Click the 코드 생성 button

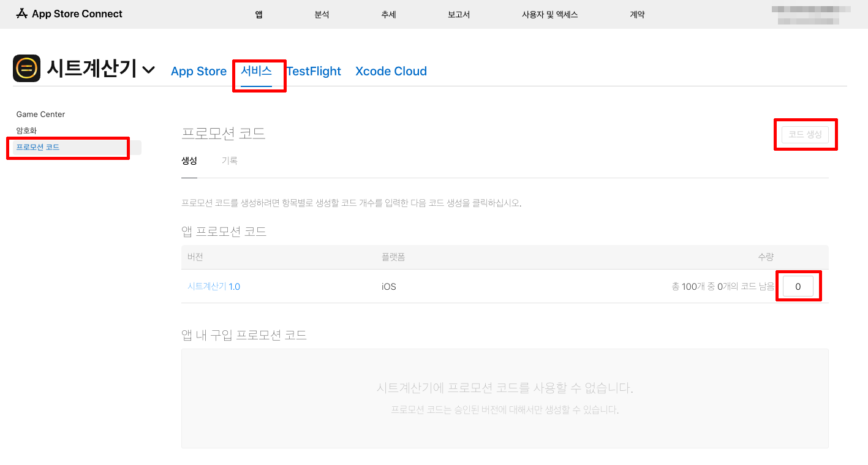pyautogui.click(x=805, y=134)
